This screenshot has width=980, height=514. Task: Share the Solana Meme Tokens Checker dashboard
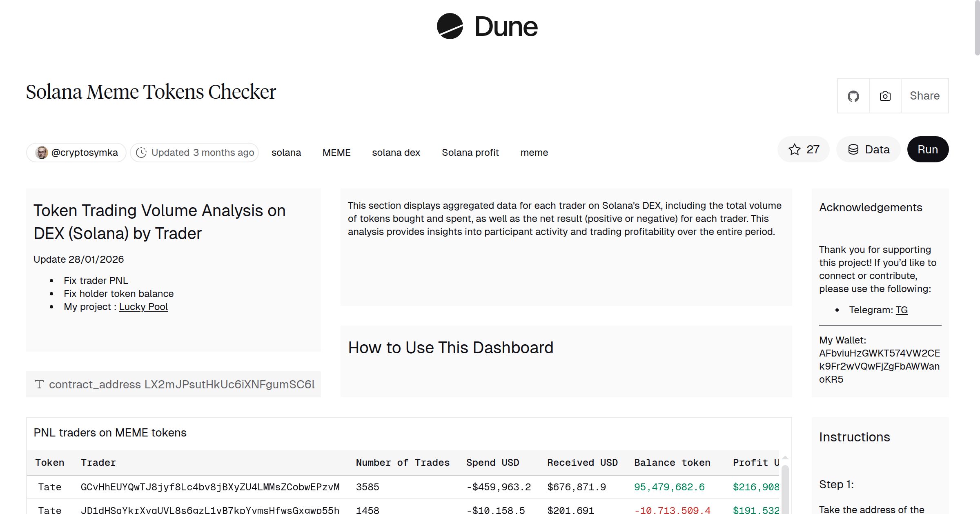point(924,96)
